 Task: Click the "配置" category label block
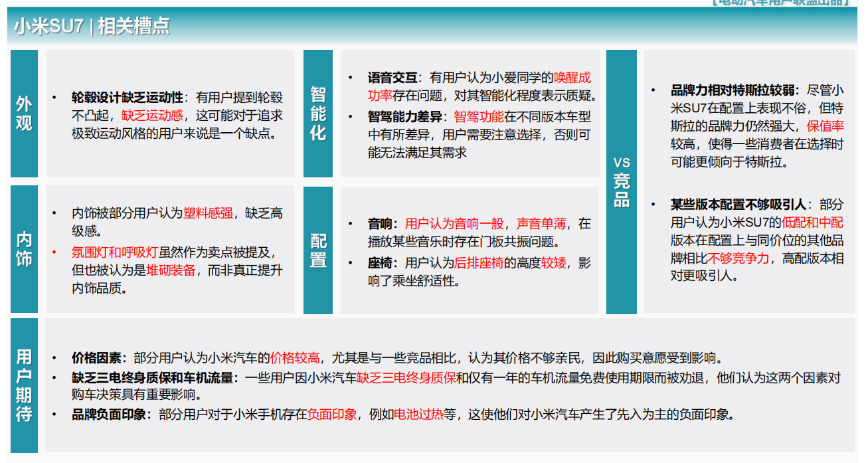tap(318, 250)
